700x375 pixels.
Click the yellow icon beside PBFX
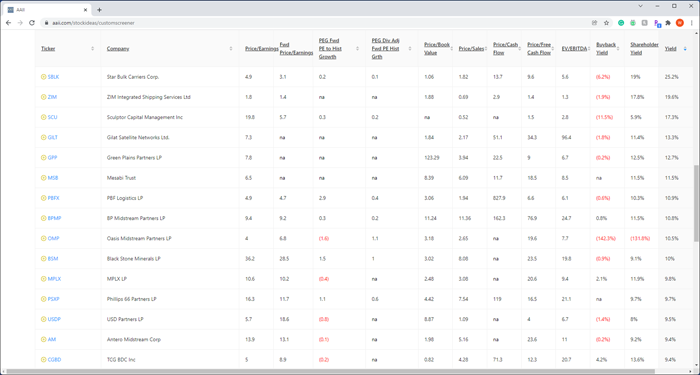(43, 198)
